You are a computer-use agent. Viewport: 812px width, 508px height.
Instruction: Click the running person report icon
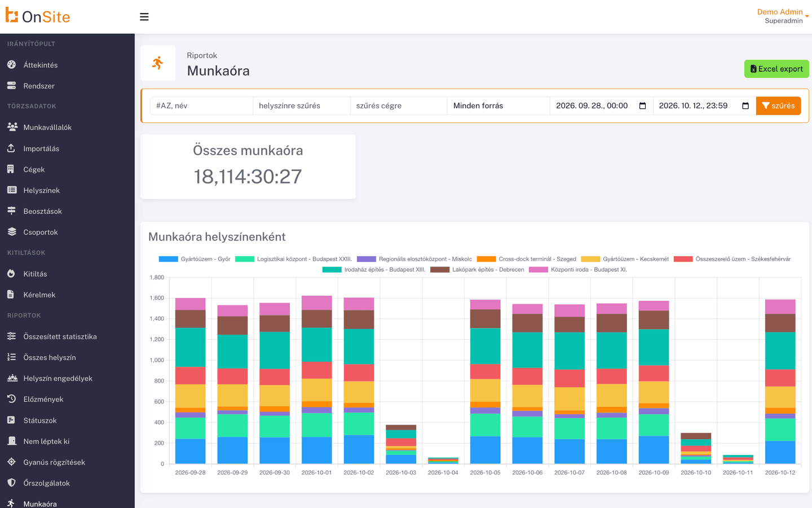[x=158, y=63]
